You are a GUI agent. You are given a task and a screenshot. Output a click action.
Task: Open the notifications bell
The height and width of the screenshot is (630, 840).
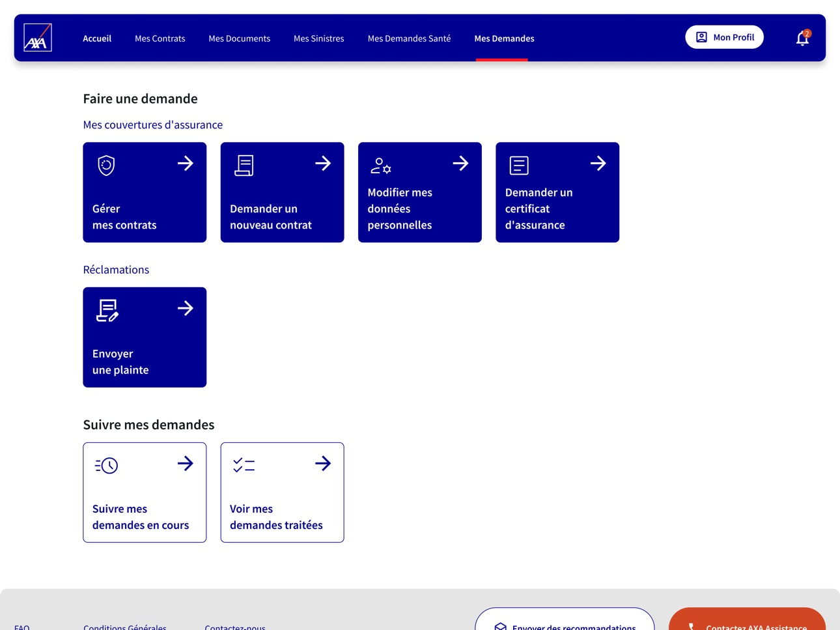click(x=803, y=38)
